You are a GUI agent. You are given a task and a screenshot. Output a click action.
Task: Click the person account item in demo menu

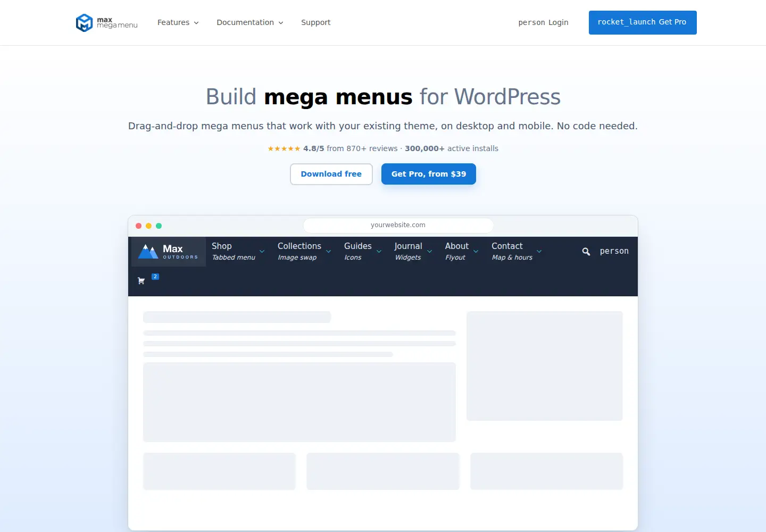(614, 251)
